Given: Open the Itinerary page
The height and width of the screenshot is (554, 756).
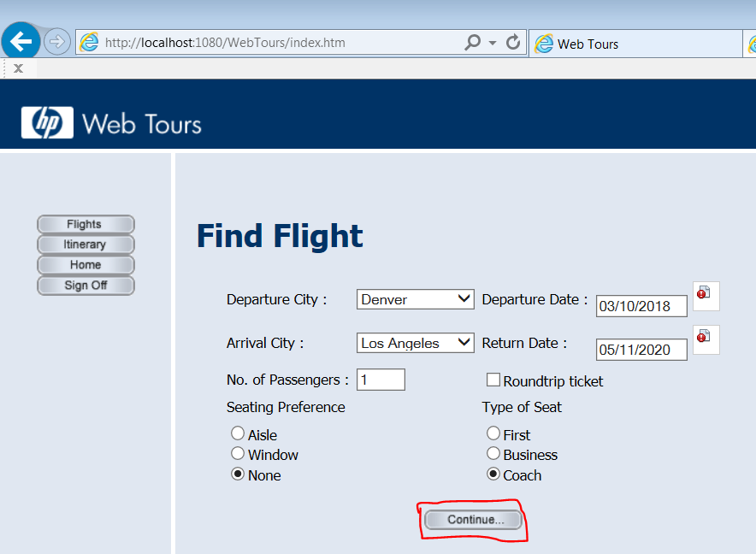Looking at the screenshot, I should (x=86, y=244).
